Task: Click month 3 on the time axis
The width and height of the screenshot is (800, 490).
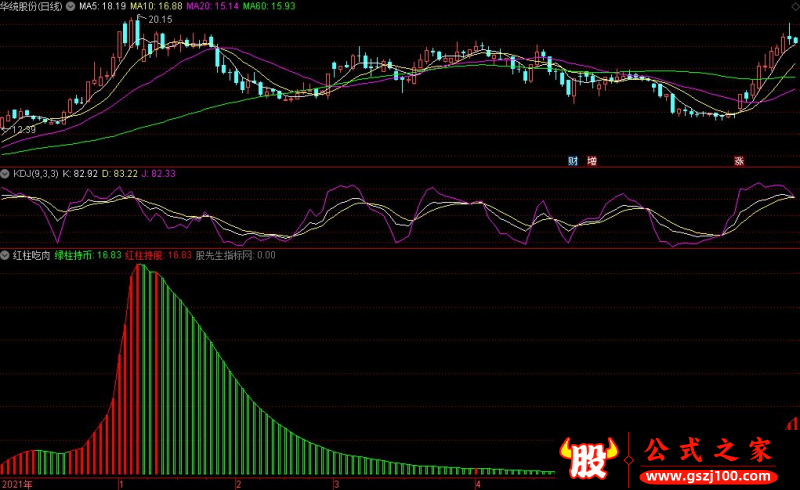Action: (x=337, y=484)
